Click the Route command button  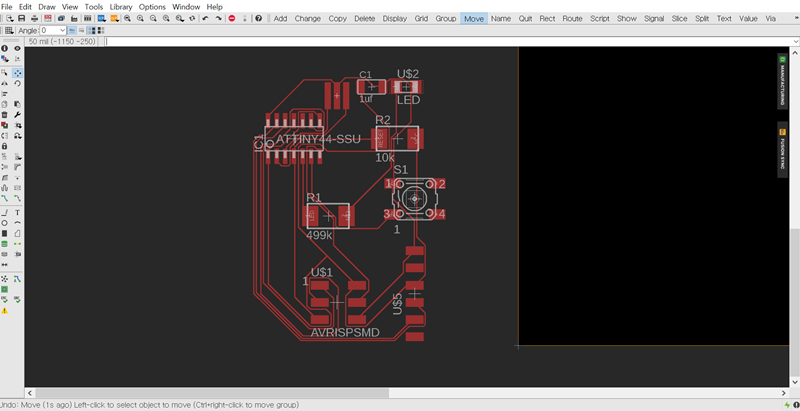click(x=572, y=18)
